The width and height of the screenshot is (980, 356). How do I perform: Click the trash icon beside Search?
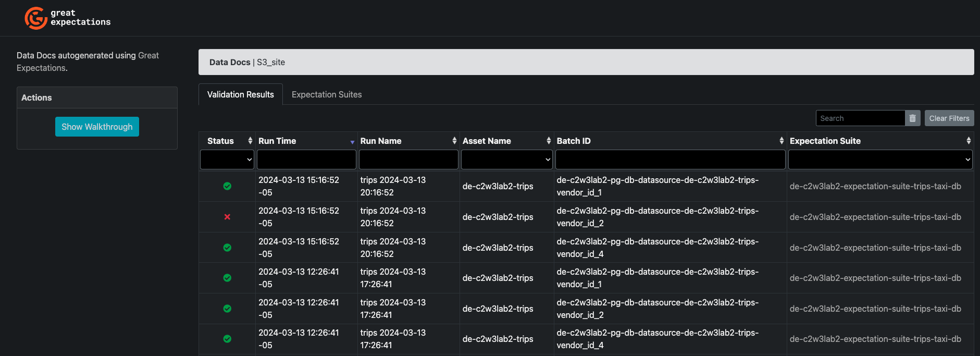click(912, 118)
